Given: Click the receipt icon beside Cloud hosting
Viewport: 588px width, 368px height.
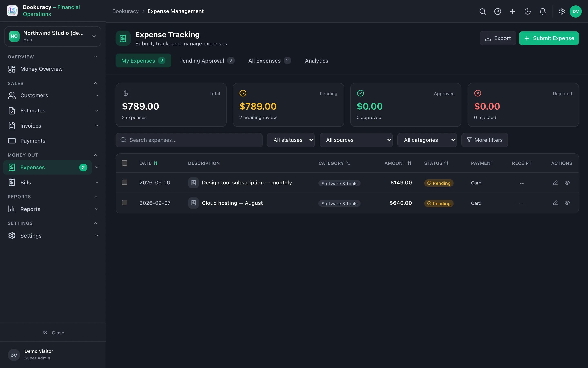Looking at the screenshot, I should (193, 203).
